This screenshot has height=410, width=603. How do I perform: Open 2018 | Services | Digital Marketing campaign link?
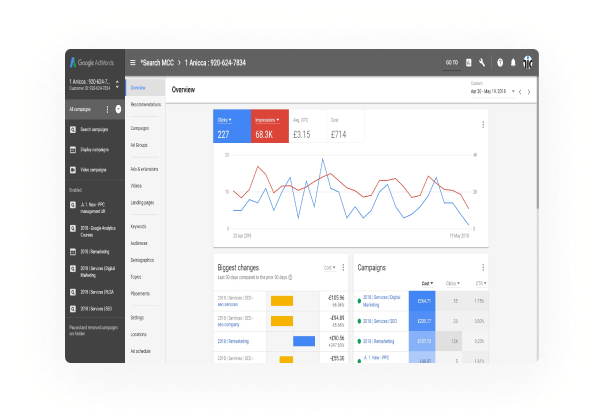point(381,301)
